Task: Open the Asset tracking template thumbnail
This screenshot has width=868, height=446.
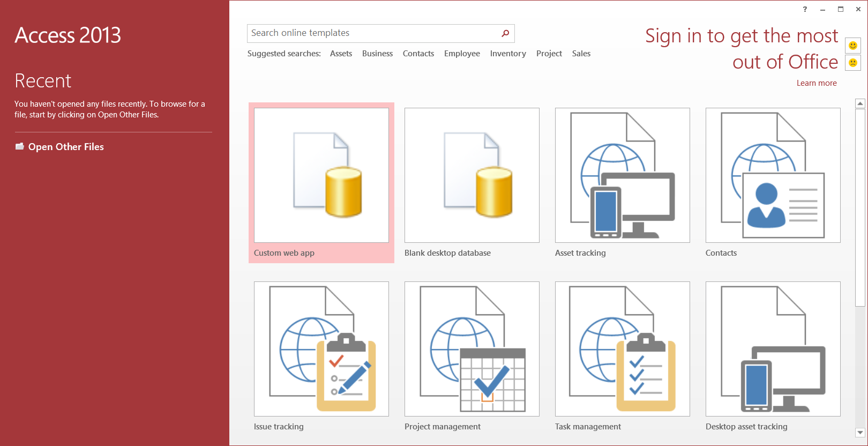Action: coord(623,175)
